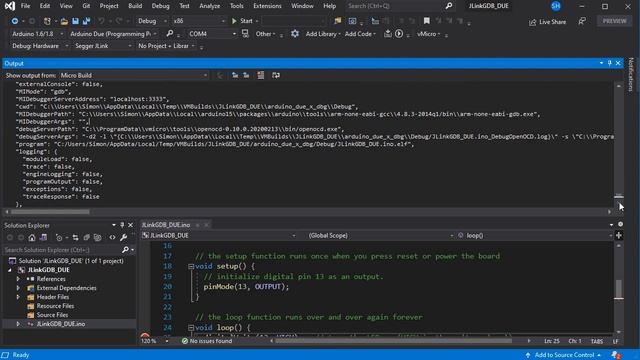640x360 pixels.
Task: Click the Live Share button
Action: [x=548, y=22]
